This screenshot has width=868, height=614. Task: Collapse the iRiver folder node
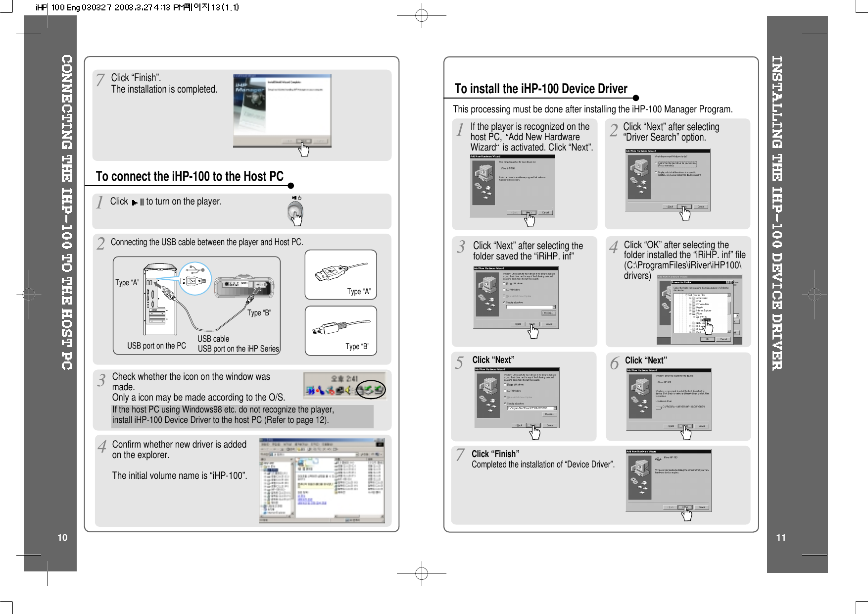pyautogui.click(x=690, y=313)
